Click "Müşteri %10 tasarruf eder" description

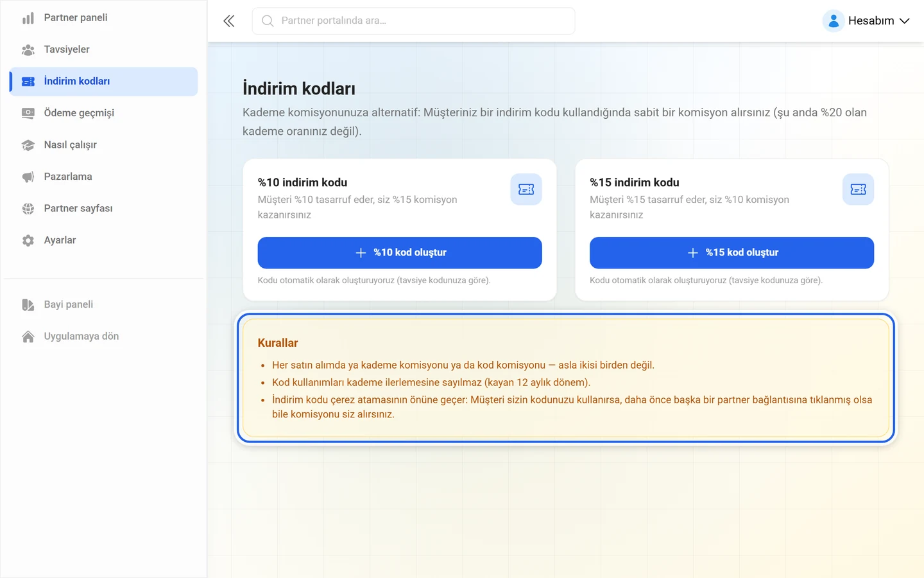(x=357, y=207)
